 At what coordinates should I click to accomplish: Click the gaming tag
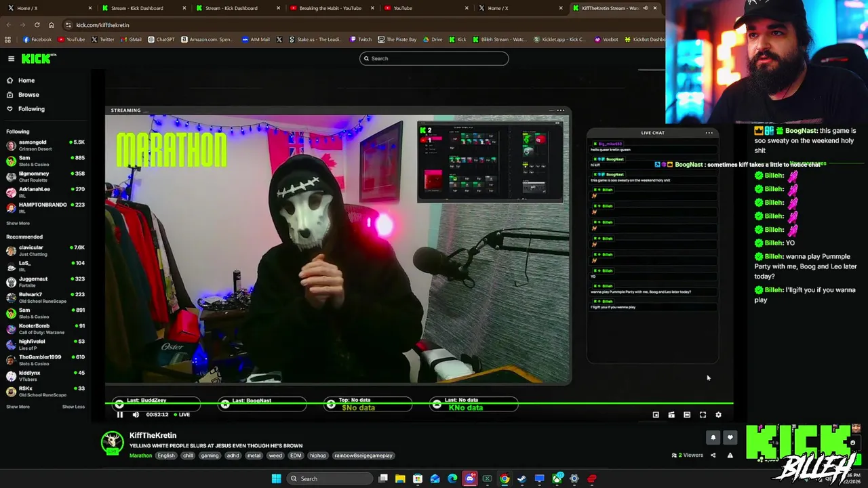(x=210, y=455)
